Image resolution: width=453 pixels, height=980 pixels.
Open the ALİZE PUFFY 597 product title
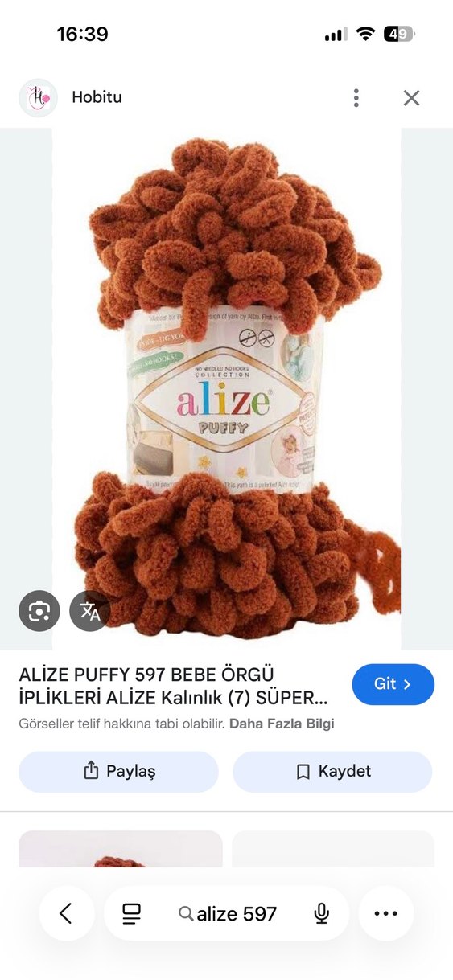[x=173, y=684]
